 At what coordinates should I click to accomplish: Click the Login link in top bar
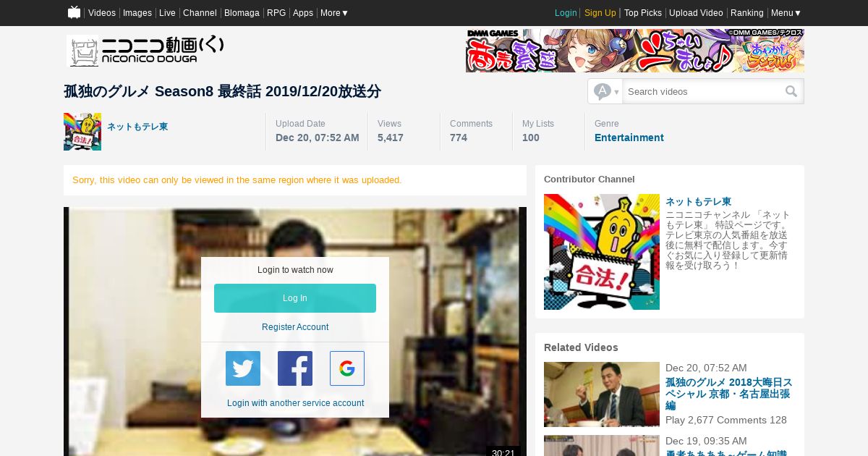(x=566, y=13)
